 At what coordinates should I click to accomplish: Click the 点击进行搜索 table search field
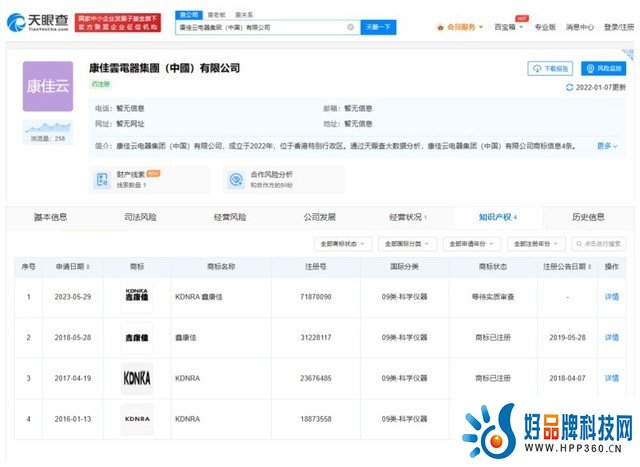pyautogui.click(x=599, y=244)
